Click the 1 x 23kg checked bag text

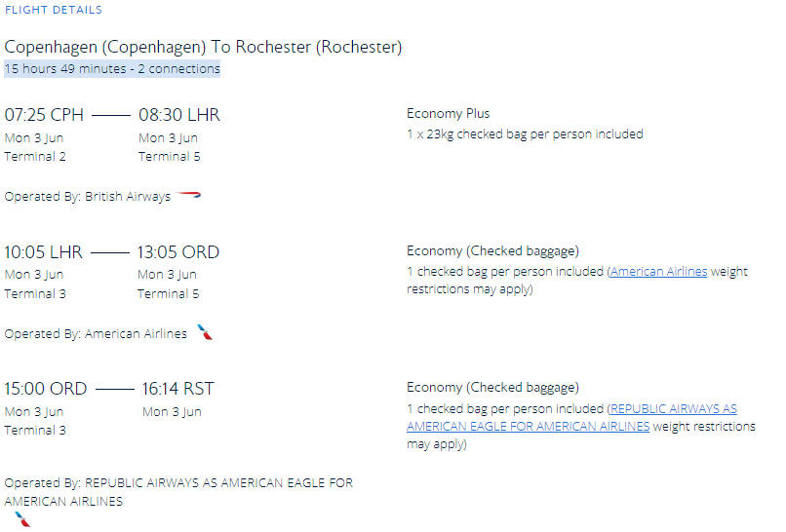525,134
